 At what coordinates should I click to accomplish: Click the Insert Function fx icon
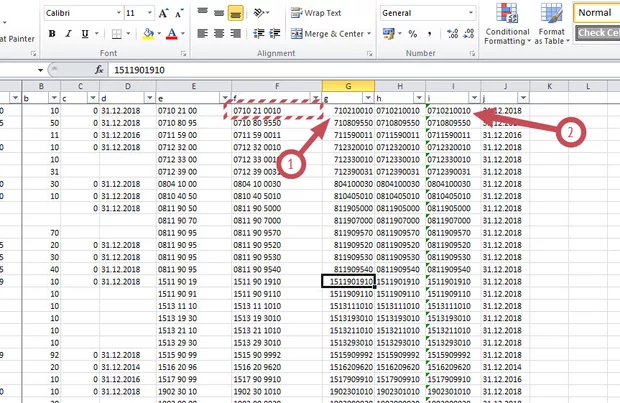coord(99,71)
